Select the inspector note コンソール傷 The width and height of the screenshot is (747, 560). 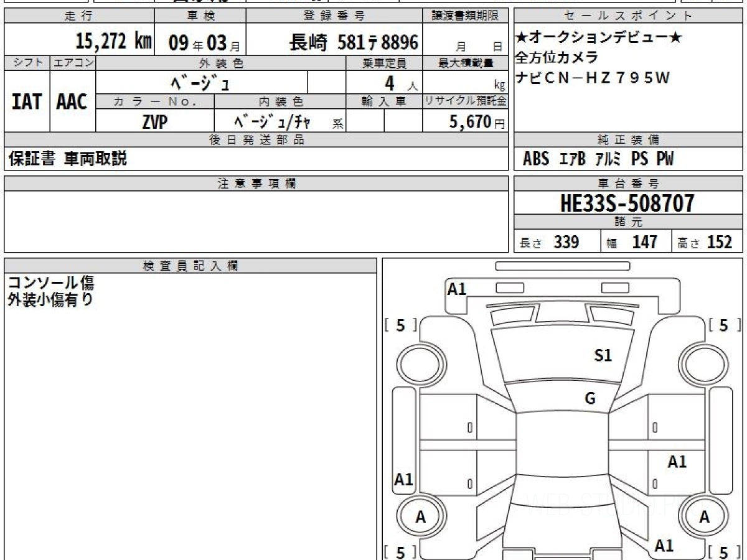click(50, 283)
